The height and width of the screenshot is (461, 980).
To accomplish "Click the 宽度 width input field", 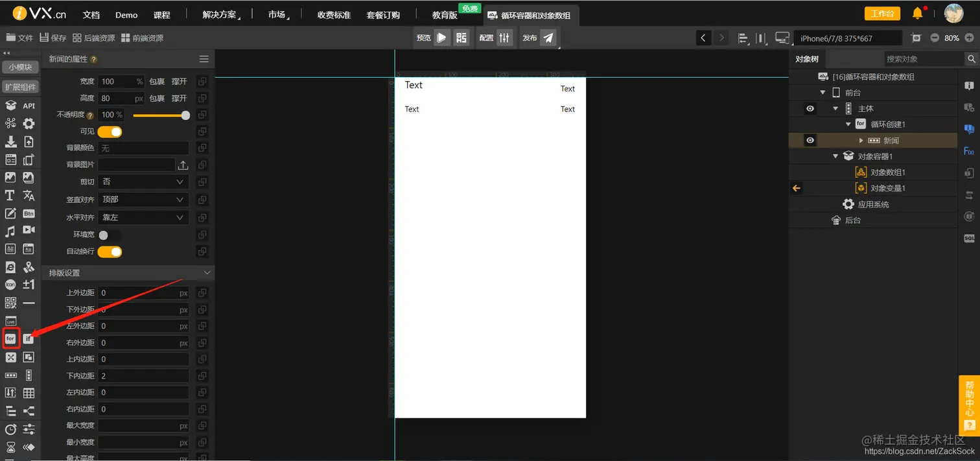I will [121, 82].
